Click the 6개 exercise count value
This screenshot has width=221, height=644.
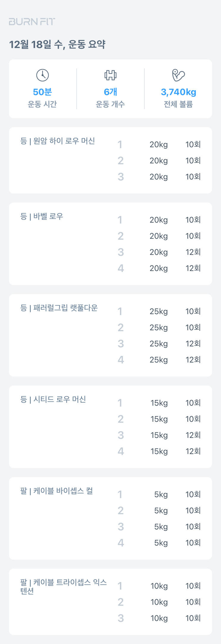tap(110, 92)
